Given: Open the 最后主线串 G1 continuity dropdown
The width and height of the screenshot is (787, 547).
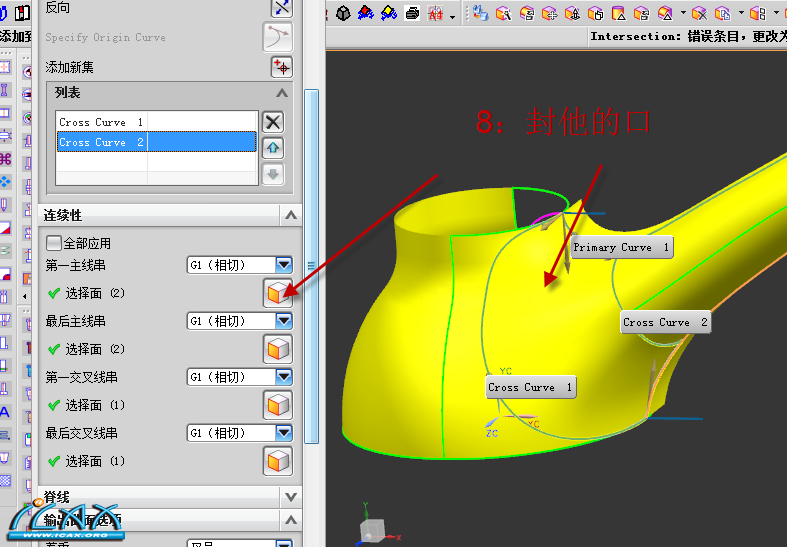Looking at the screenshot, I should click(284, 321).
